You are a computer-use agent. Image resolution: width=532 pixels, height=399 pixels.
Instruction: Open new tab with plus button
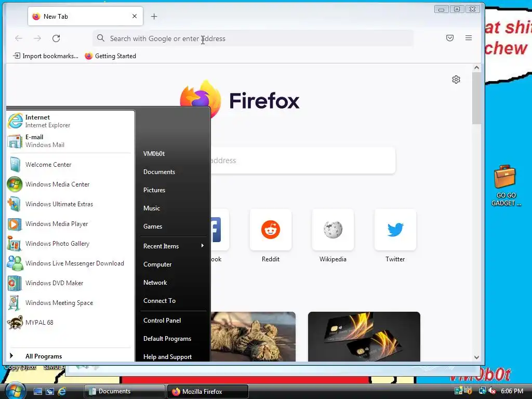pos(154,16)
